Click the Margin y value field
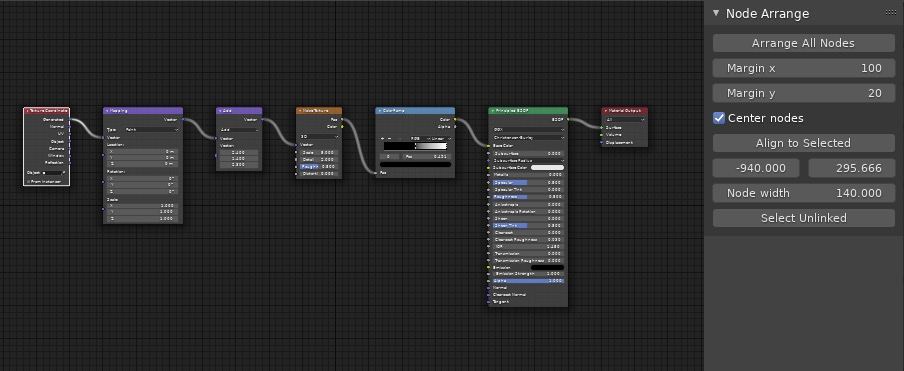The image size is (904, 371). (x=803, y=93)
